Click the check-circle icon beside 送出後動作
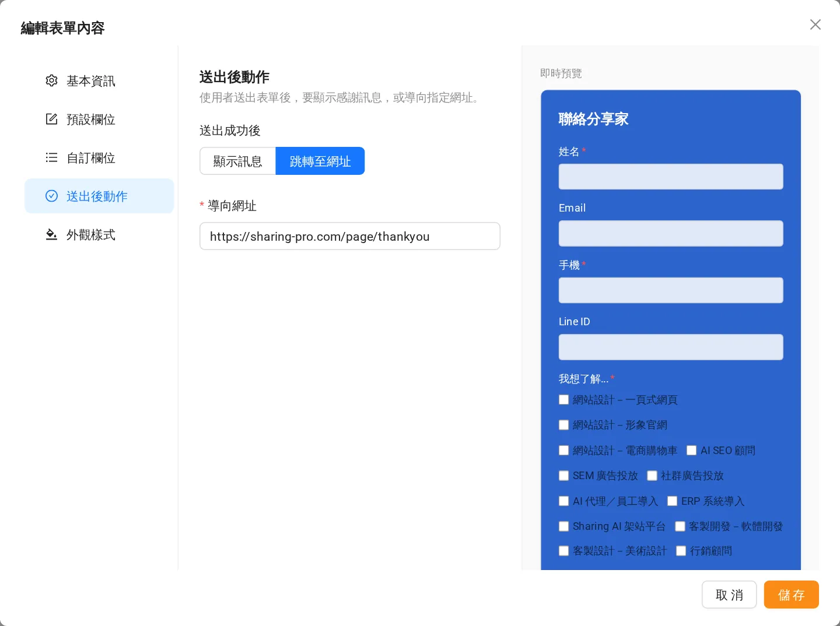Screen dimensions: 840x626 [51, 196]
